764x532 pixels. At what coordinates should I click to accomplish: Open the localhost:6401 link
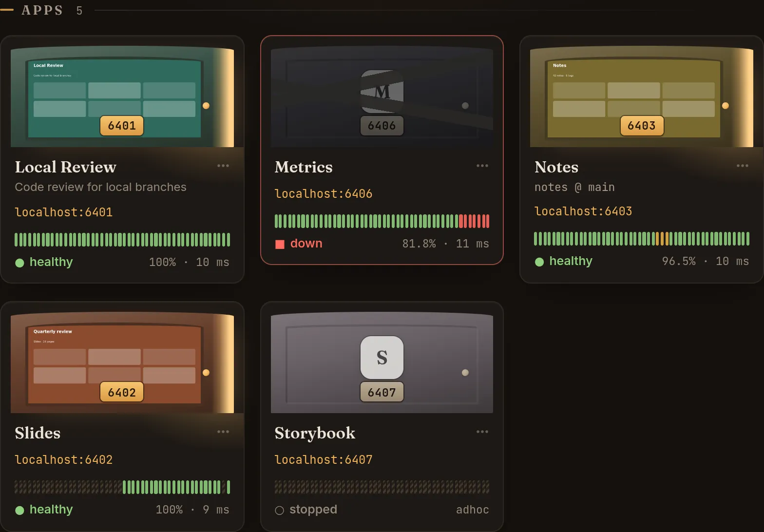coord(64,212)
